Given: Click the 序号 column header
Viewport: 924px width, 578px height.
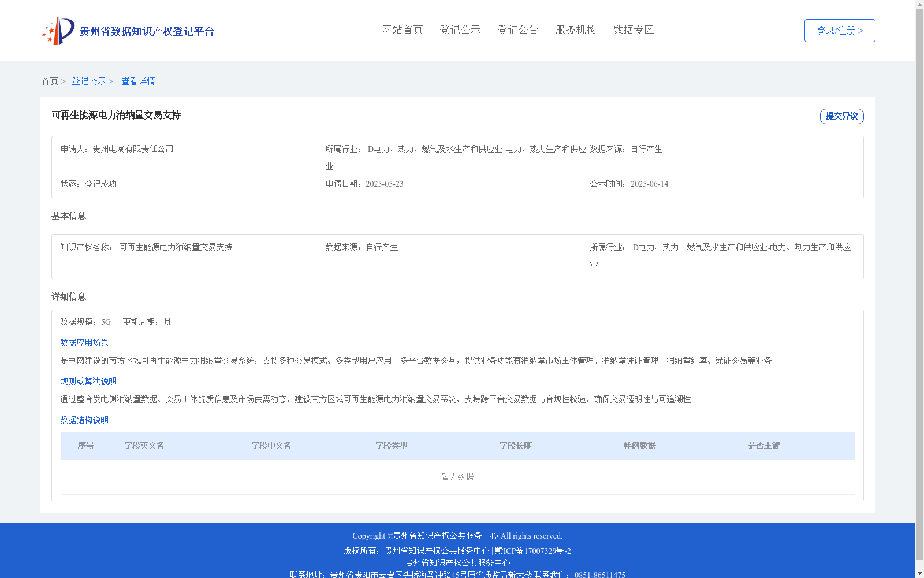Looking at the screenshot, I should 85,446.
